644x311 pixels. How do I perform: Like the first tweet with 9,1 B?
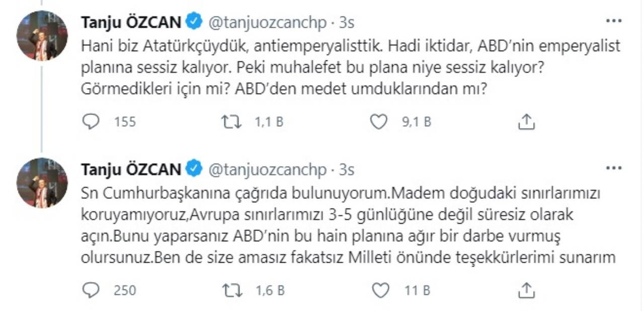coord(378,122)
